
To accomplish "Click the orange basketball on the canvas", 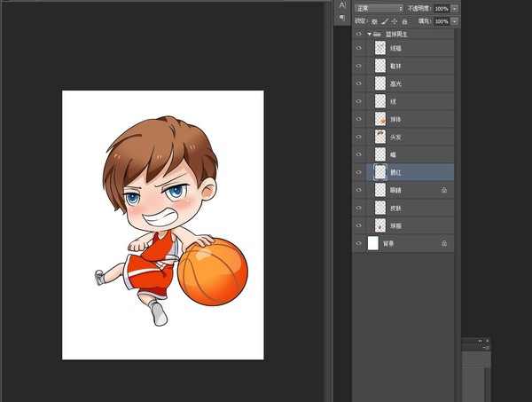I will click(213, 272).
